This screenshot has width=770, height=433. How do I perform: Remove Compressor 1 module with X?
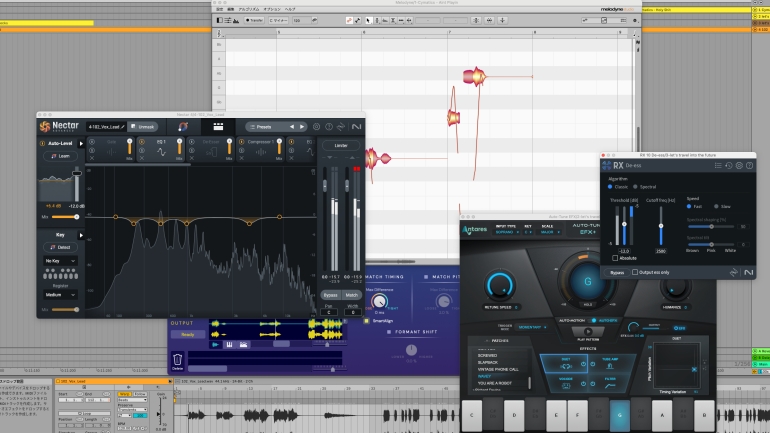[242, 158]
